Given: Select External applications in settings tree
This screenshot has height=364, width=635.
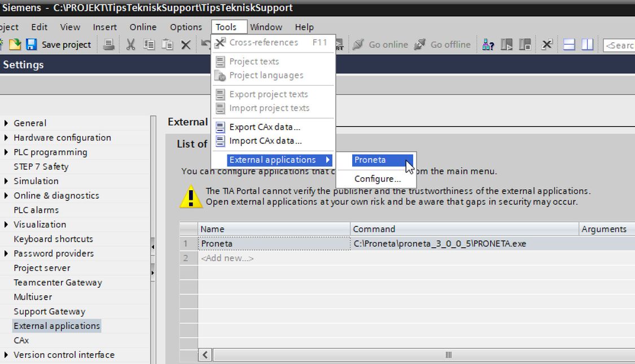Looking at the screenshot, I should (x=56, y=326).
